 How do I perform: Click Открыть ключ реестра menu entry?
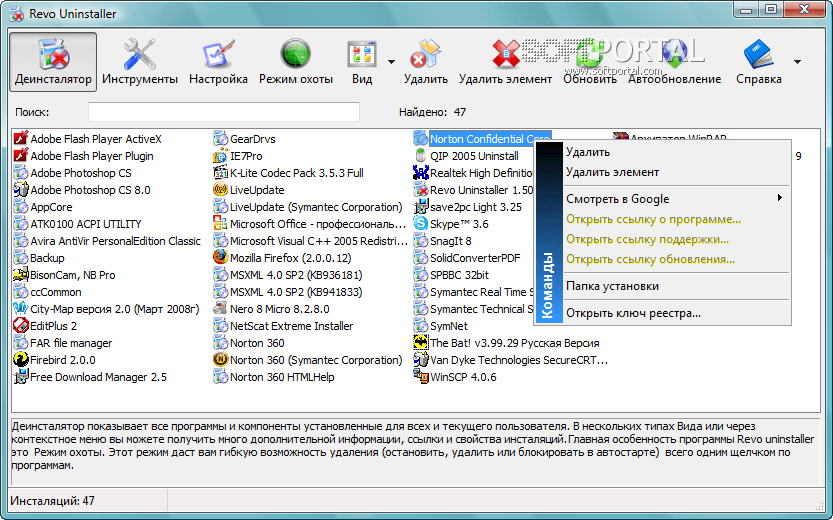click(x=633, y=313)
